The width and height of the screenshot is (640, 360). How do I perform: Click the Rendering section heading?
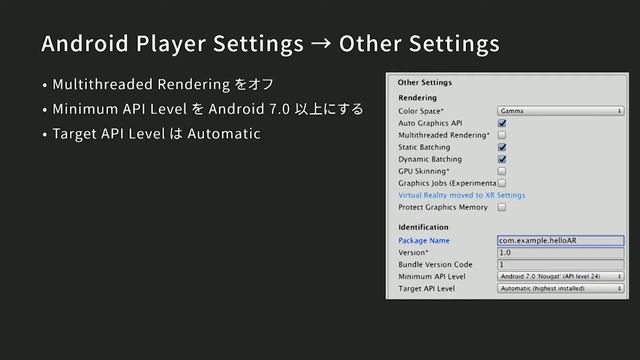click(417, 98)
